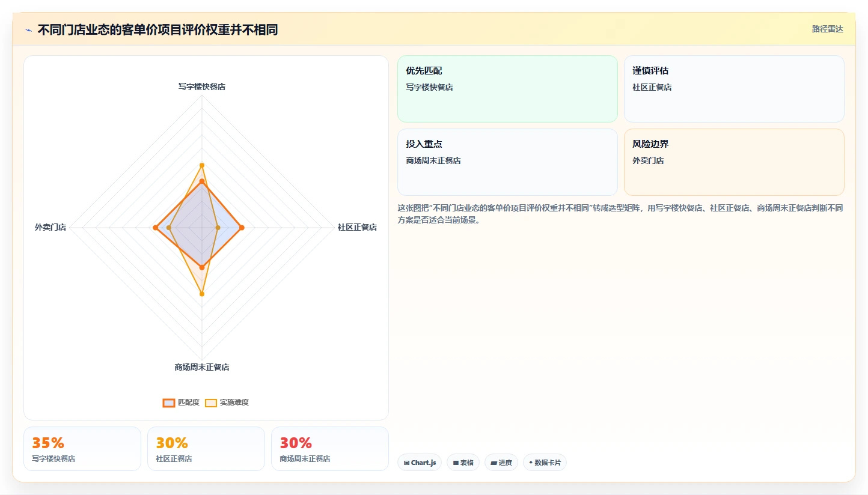The width and height of the screenshot is (868, 495).
Task: Select the 30% 社区正餐店 stat card
Action: (x=206, y=449)
